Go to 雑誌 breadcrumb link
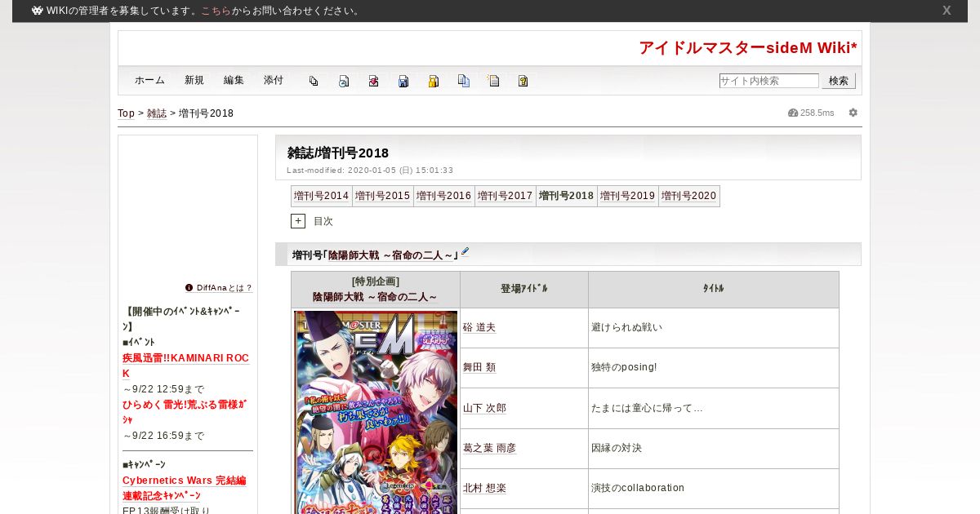 coord(157,113)
